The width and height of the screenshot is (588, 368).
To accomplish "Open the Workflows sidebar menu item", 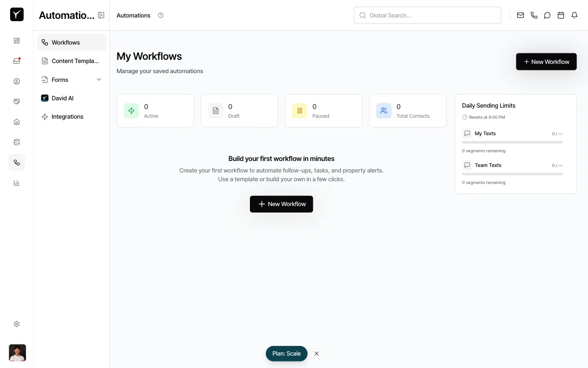I will (66, 42).
